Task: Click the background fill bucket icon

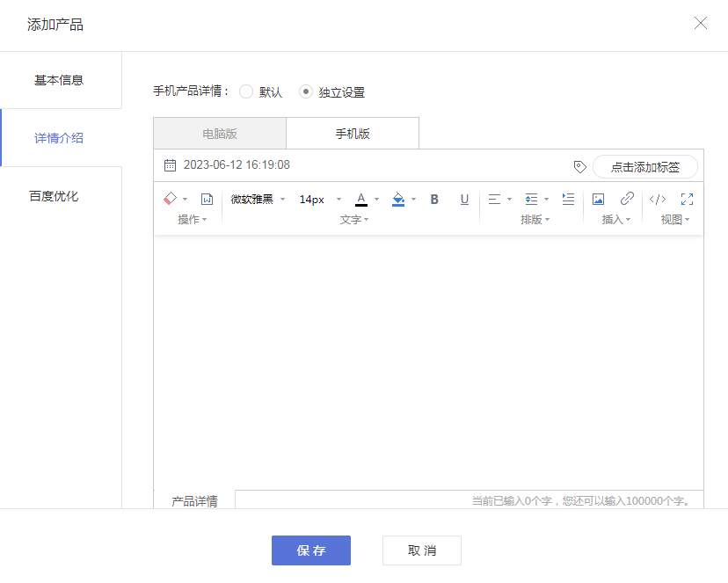Action: pos(398,199)
